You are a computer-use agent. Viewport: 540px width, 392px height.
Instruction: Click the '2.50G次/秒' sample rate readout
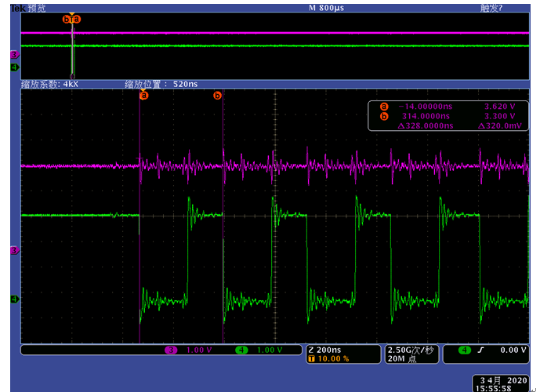point(410,350)
